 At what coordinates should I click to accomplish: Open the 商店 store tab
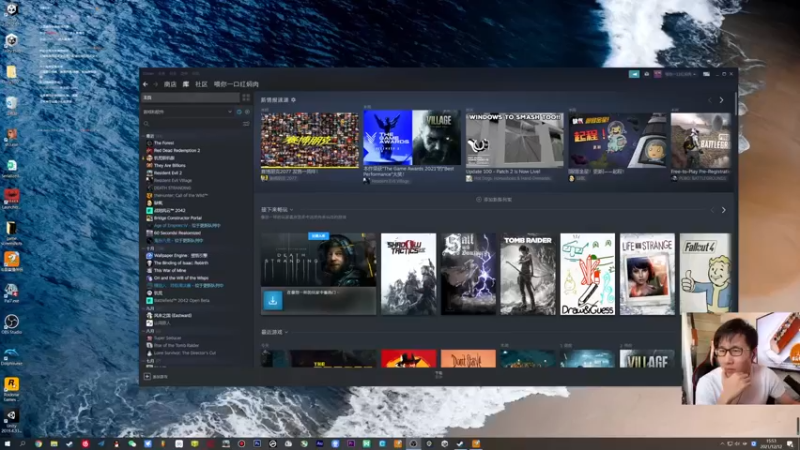(170, 84)
